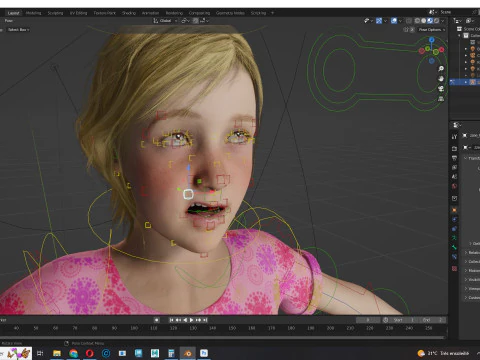Collapse the Transform panel in properties
The width and height of the screenshot is (480, 360).
coord(472,158)
